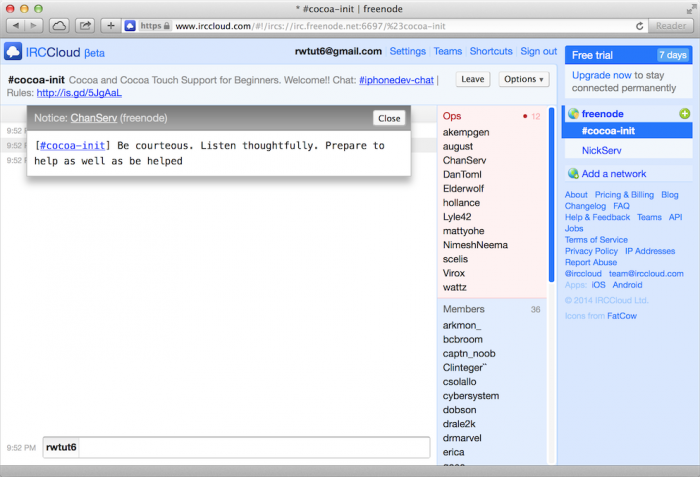700x477 pixels.
Task: Open the Changelog link
Action: (x=585, y=206)
